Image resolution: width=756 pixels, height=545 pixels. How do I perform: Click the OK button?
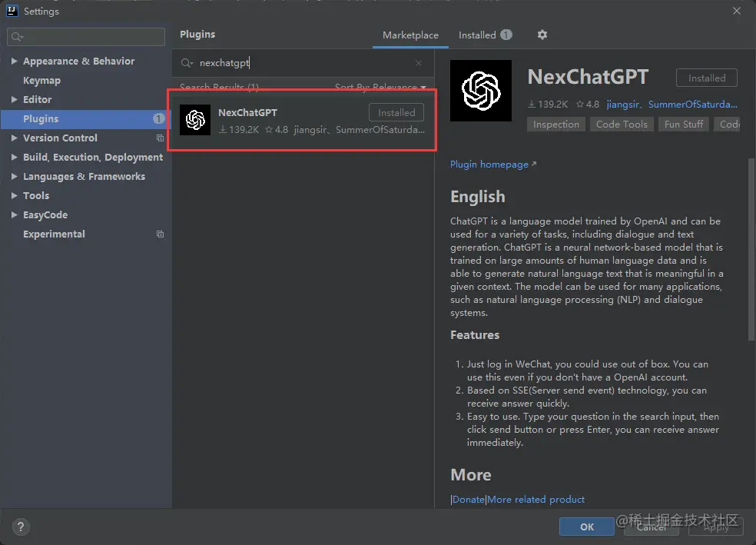point(587,527)
